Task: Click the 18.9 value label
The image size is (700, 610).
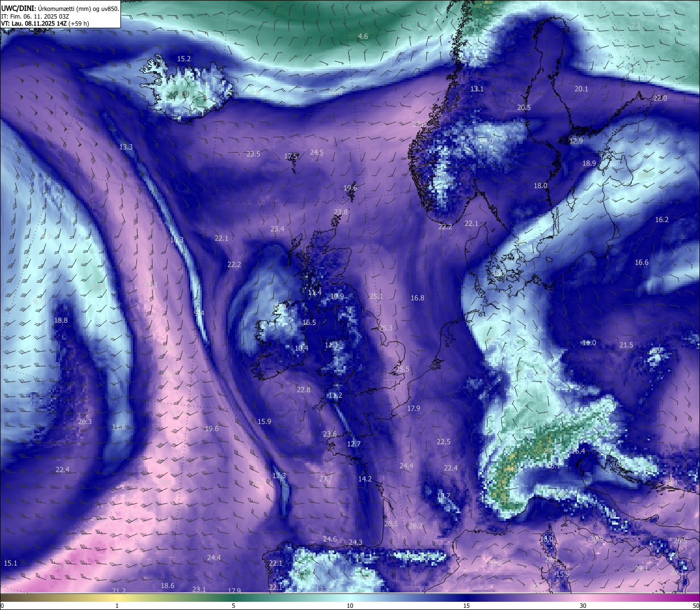Action: pyautogui.click(x=589, y=163)
